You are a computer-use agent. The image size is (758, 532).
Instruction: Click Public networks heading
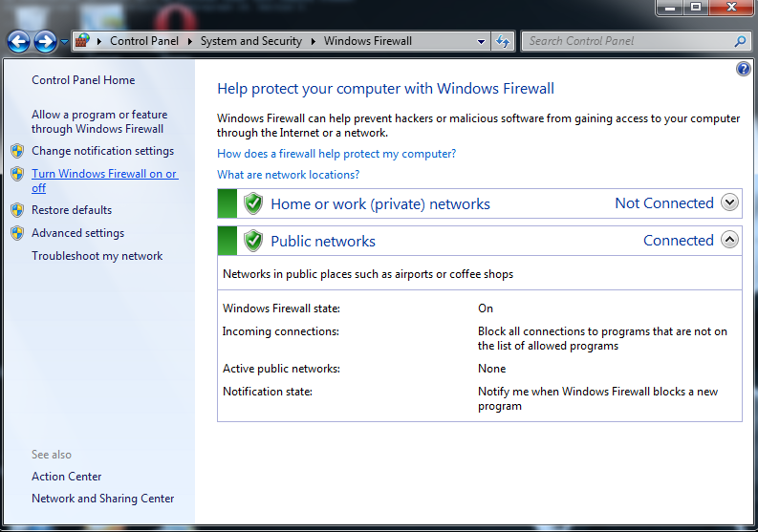coord(323,241)
